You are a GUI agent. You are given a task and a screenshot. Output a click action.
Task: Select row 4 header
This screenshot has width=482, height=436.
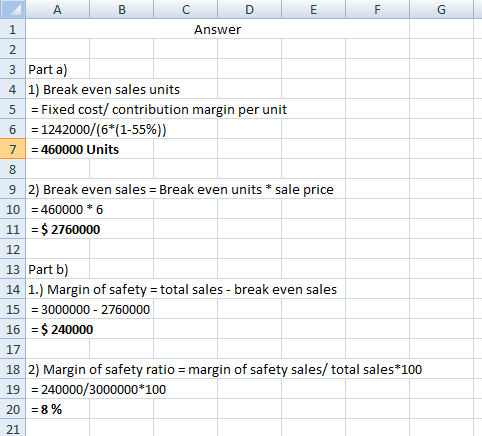13,89
